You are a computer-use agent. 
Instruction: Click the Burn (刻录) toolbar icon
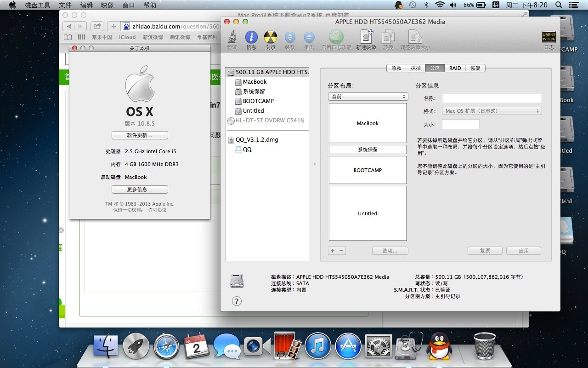click(x=271, y=37)
